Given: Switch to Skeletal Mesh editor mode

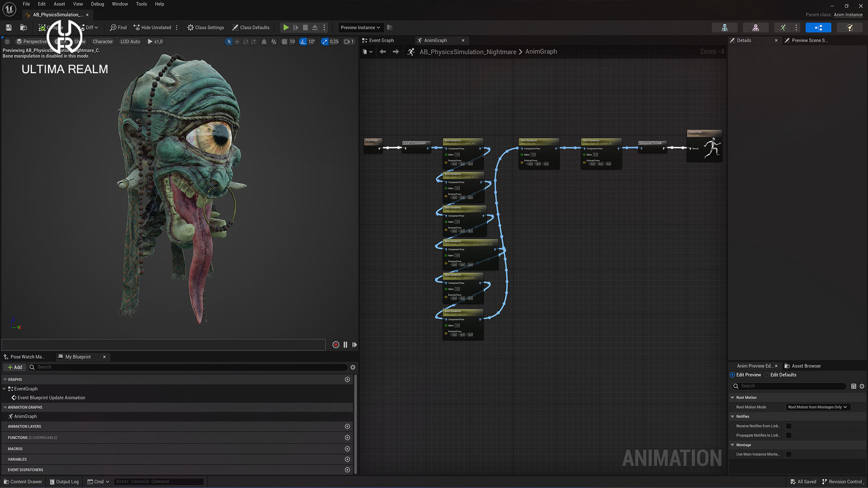Looking at the screenshot, I should (x=755, y=28).
